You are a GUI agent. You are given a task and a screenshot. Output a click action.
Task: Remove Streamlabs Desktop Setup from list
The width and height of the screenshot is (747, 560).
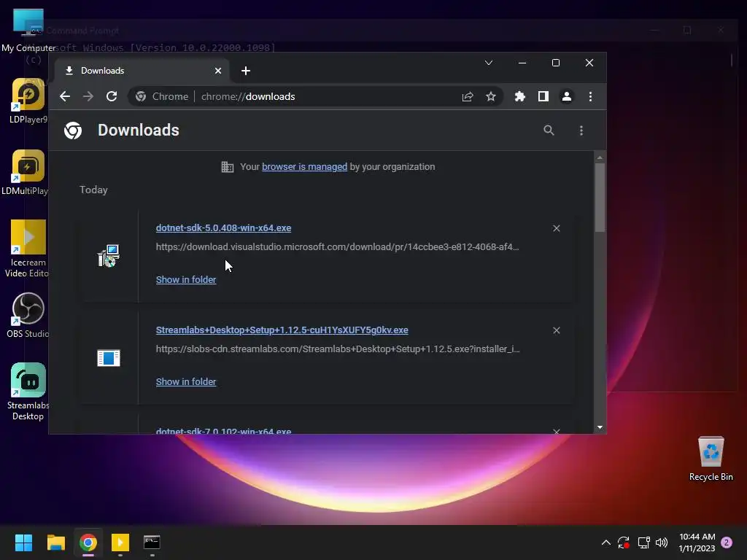point(557,330)
